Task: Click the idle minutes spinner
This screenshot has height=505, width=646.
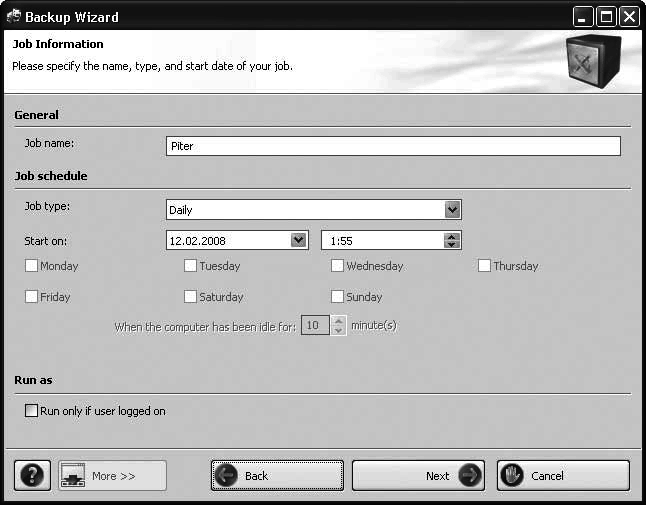Action: point(339,326)
